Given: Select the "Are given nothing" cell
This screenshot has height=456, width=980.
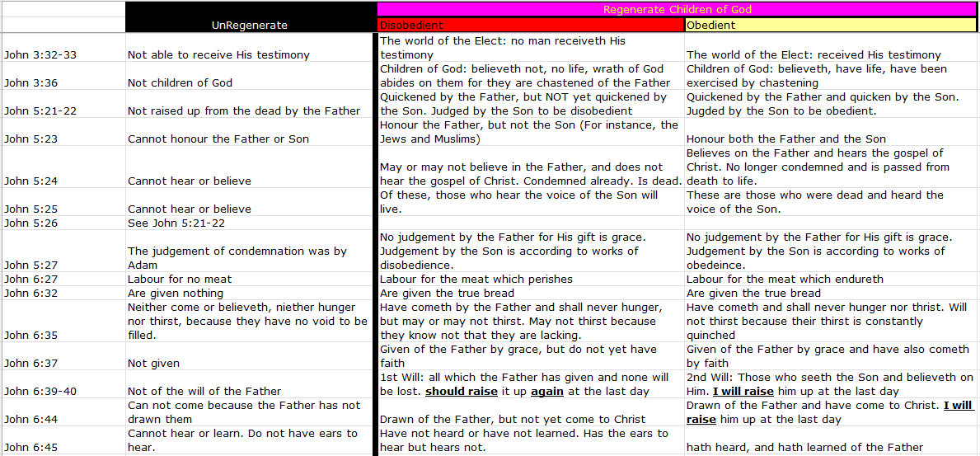Looking at the screenshot, I should click(176, 293).
